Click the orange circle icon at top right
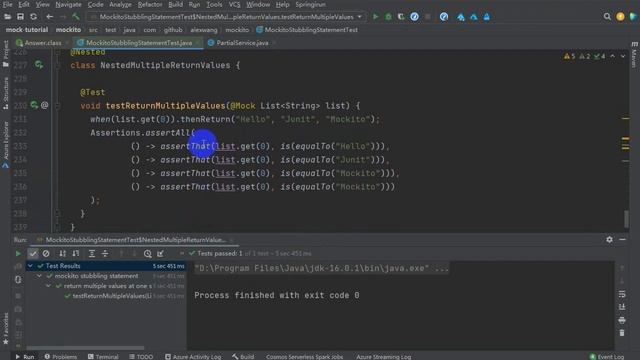 pos(620,17)
